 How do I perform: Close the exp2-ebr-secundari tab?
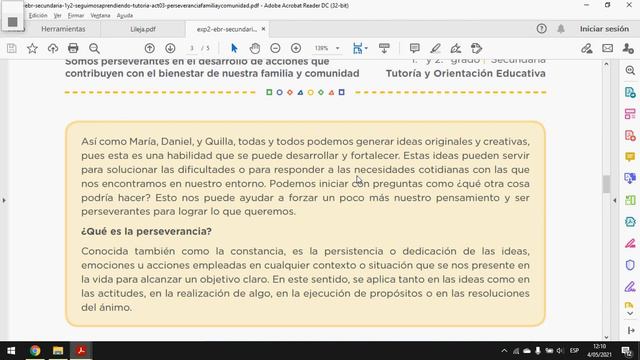[263, 29]
